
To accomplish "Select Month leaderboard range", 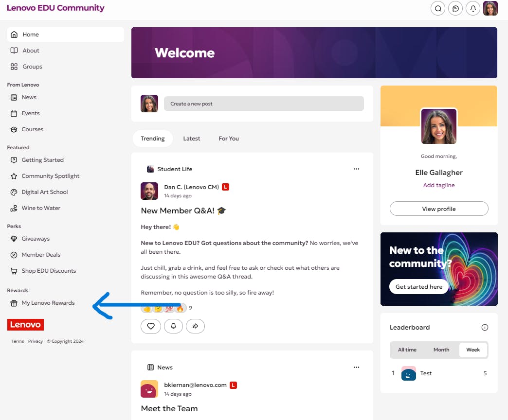I will pyautogui.click(x=441, y=350).
